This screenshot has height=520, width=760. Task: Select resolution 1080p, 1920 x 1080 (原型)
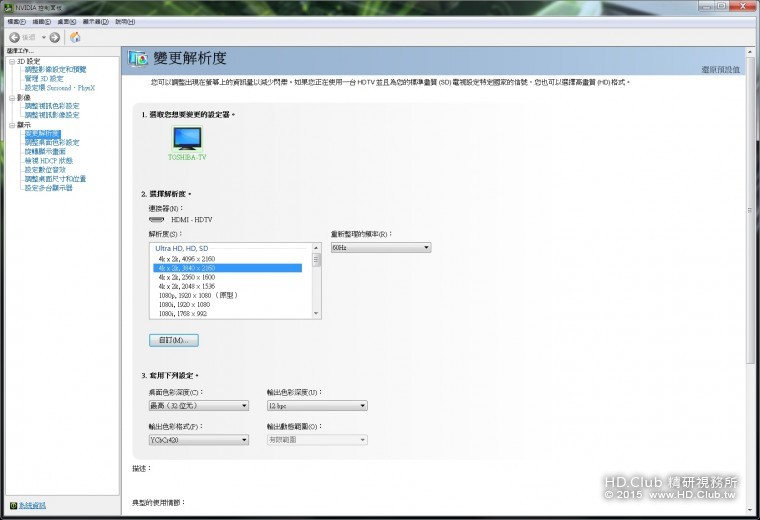(228, 296)
